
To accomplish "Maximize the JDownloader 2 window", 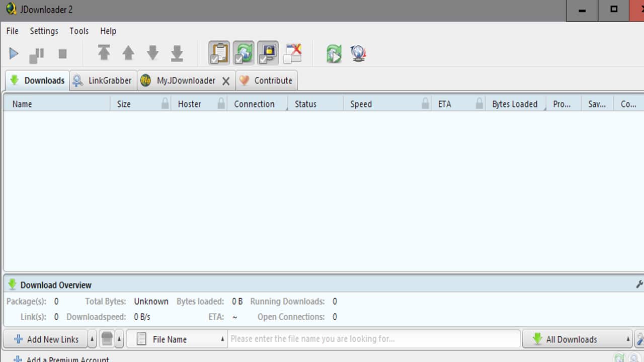I will [x=614, y=11].
